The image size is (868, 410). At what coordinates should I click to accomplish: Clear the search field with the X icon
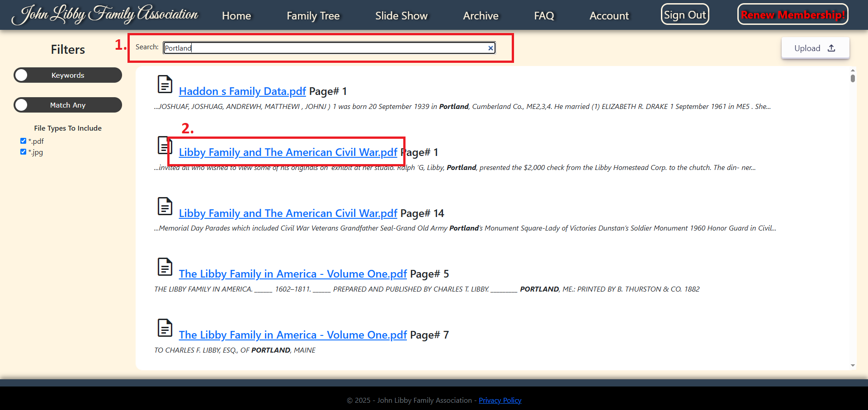click(x=491, y=48)
